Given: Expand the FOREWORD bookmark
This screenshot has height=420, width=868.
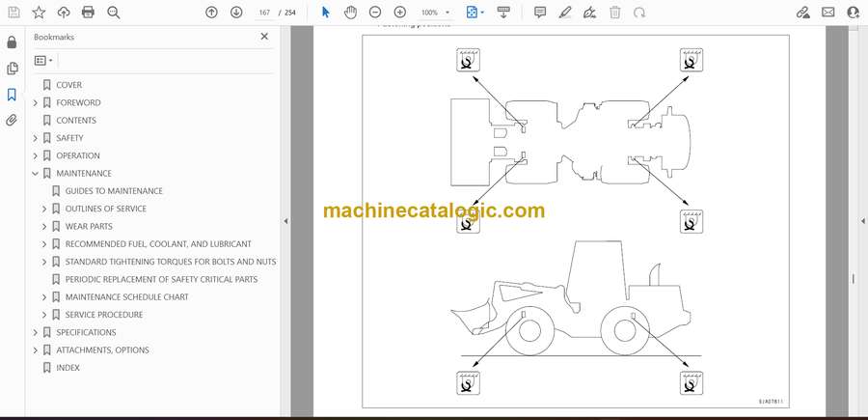Looking at the screenshot, I should pyautogui.click(x=36, y=102).
